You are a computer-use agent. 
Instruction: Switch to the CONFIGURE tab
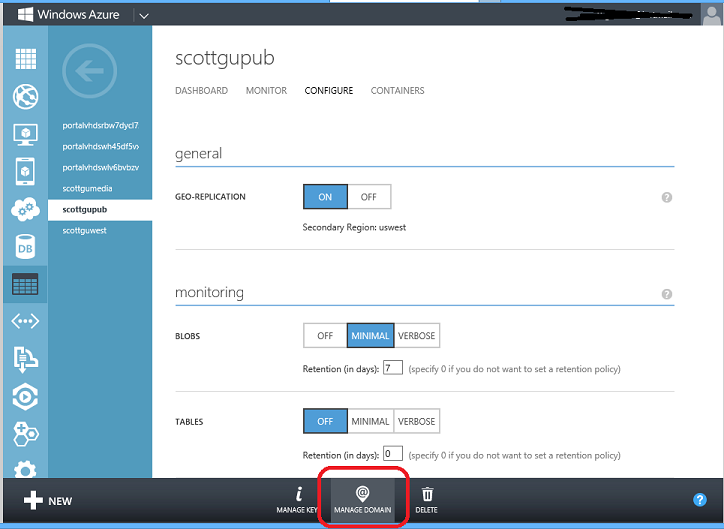[x=329, y=90]
